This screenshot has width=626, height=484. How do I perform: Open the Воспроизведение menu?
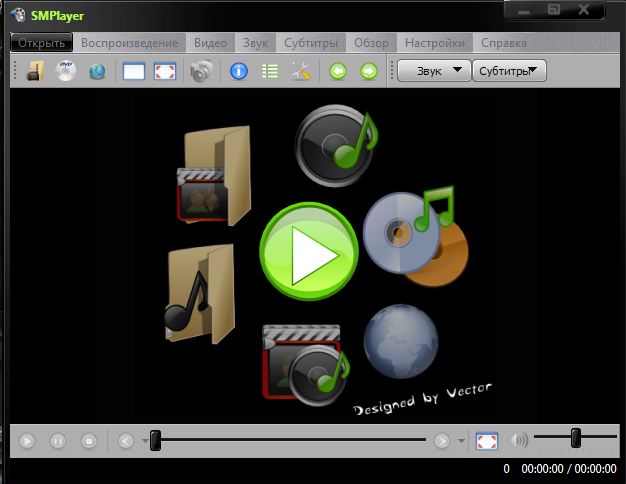pos(129,43)
